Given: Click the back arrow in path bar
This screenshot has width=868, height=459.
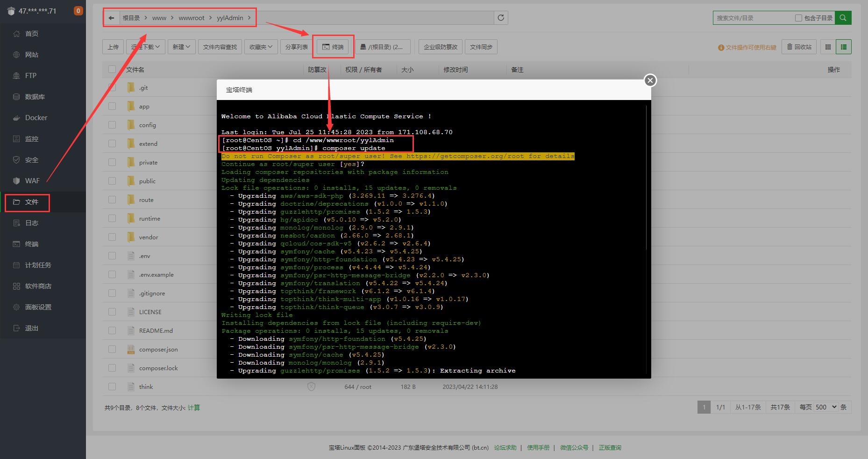Looking at the screenshot, I should [111, 18].
